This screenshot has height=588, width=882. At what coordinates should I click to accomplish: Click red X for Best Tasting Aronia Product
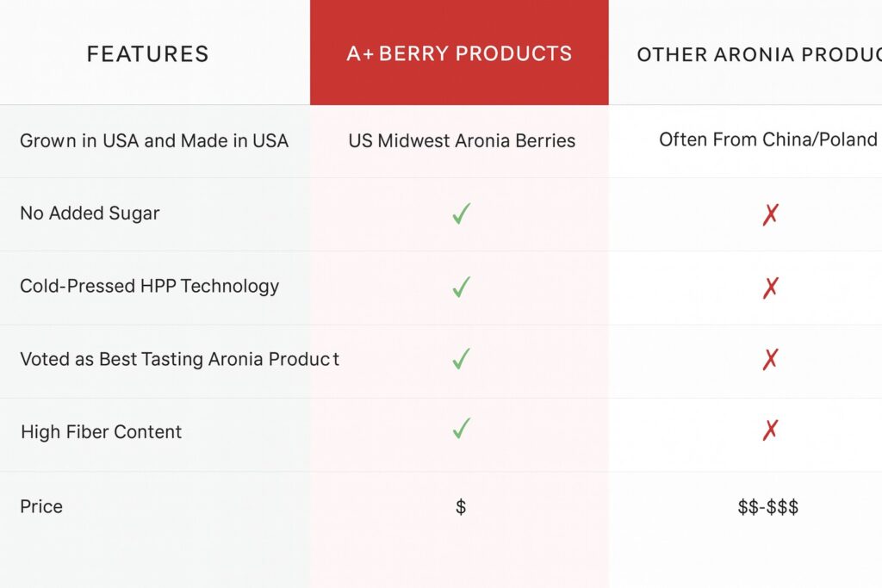pos(770,360)
